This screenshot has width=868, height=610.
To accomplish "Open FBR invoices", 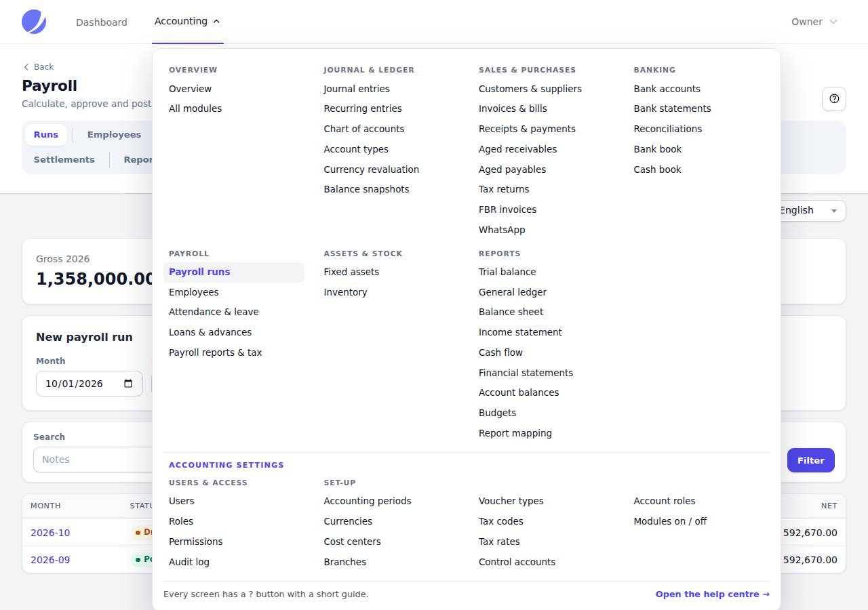I will click(507, 209).
